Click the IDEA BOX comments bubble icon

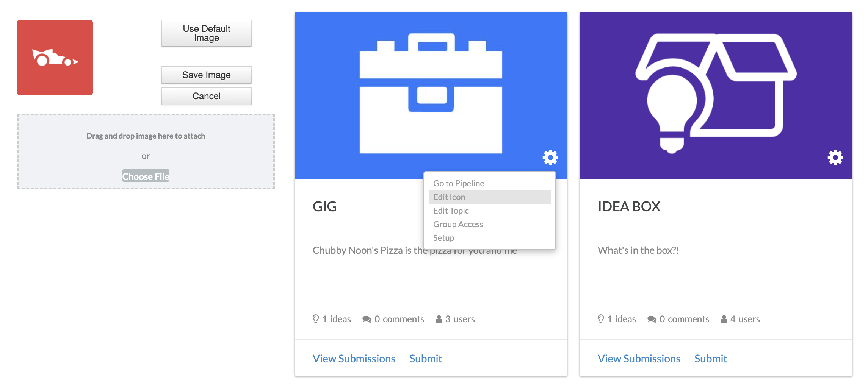pyautogui.click(x=652, y=319)
